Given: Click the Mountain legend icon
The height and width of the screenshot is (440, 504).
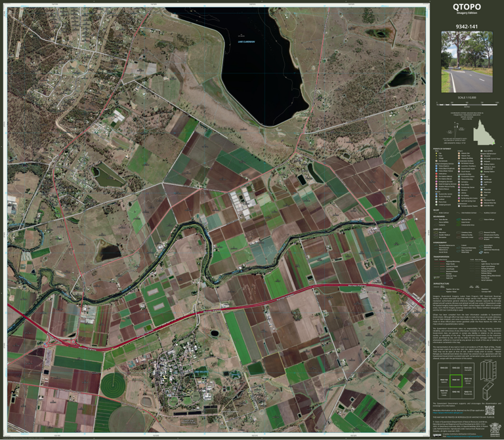Looking at the screenshot, I should pyautogui.click(x=482, y=192).
